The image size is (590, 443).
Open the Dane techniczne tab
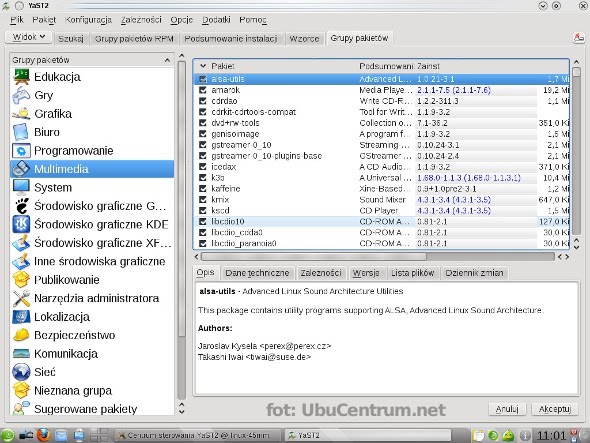click(257, 273)
